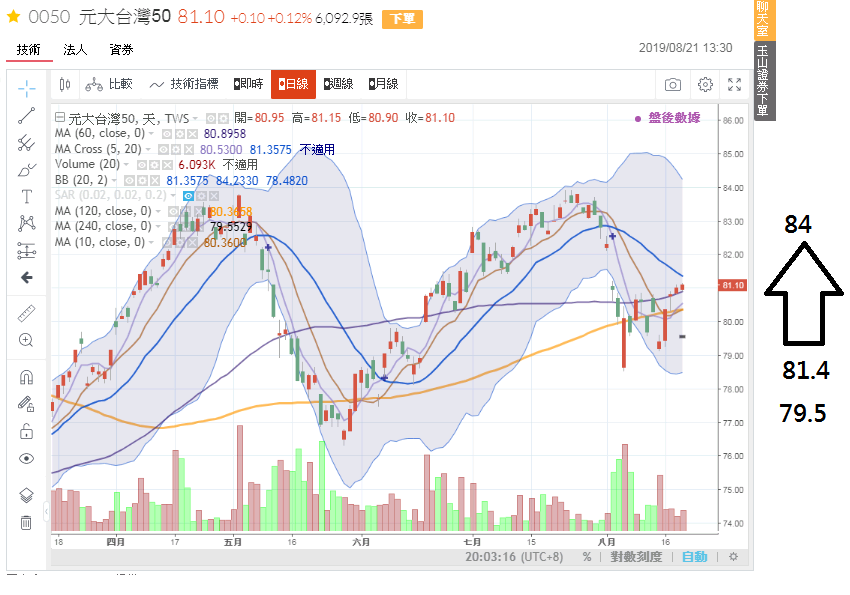
Task: Select the pitchfork drawing tool
Action: 26,143
